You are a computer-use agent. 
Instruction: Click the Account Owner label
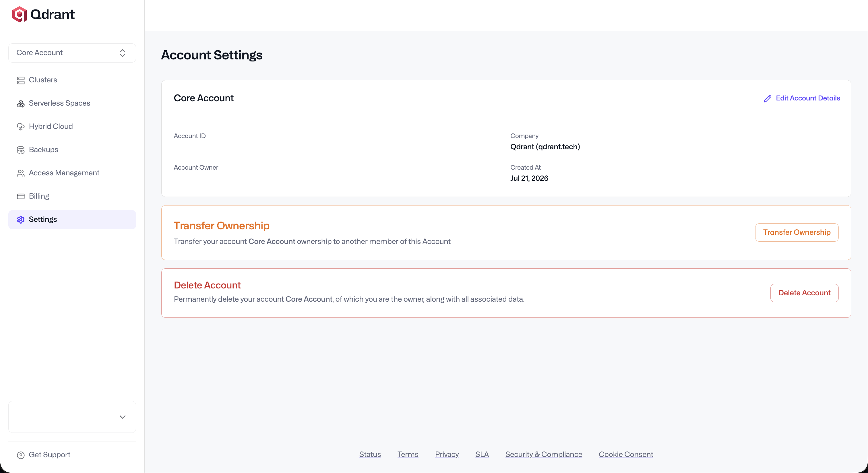(196, 168)
